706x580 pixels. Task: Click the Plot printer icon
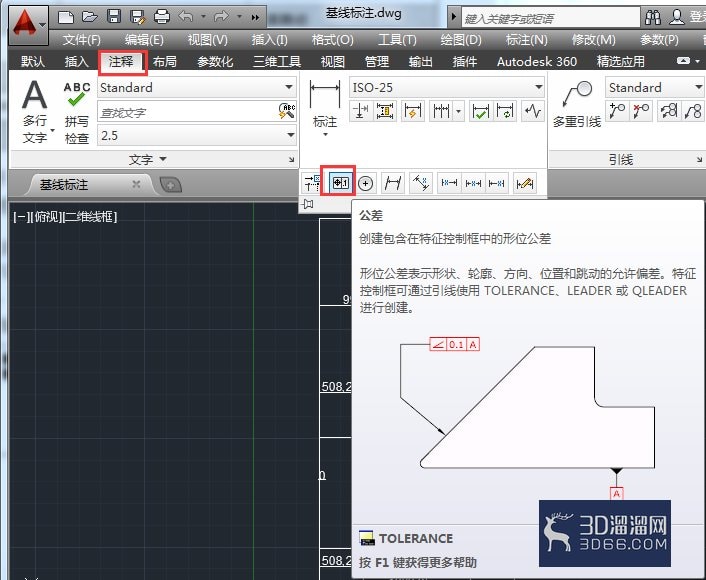tap(162, 17)
